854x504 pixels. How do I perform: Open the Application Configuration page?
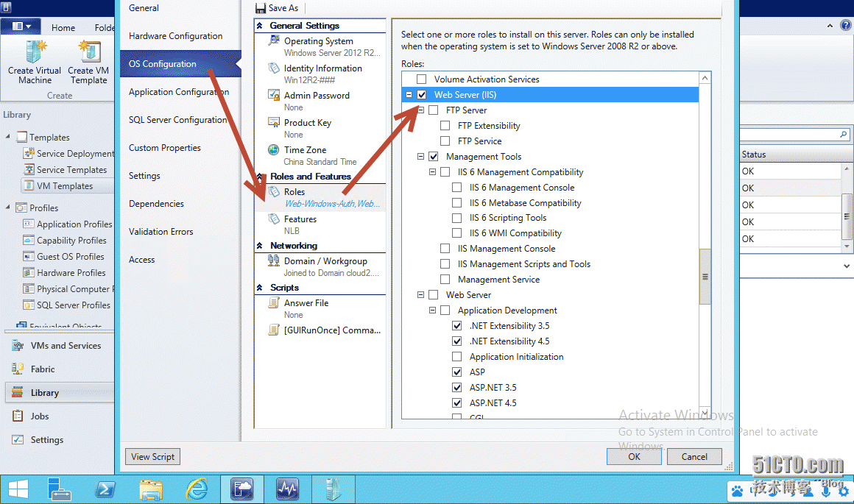pos(179,92)
